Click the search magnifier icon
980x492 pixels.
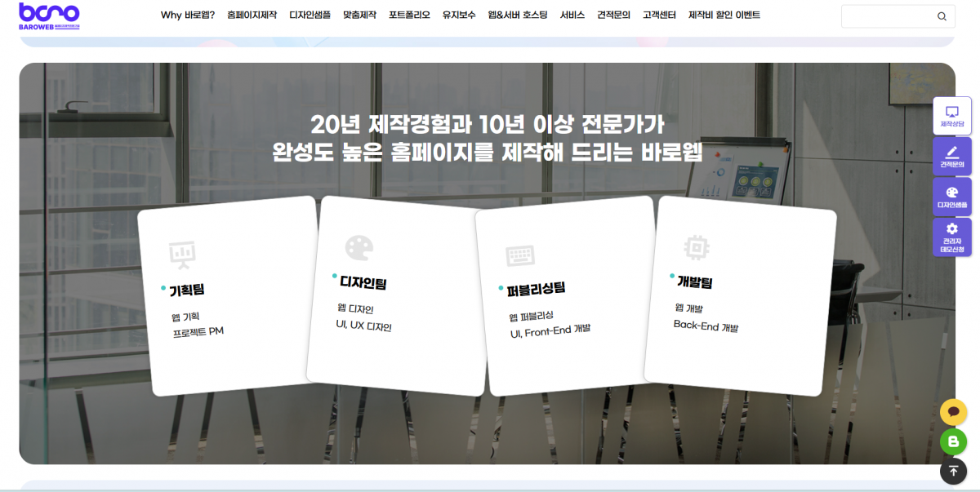[x=942, y=16]
